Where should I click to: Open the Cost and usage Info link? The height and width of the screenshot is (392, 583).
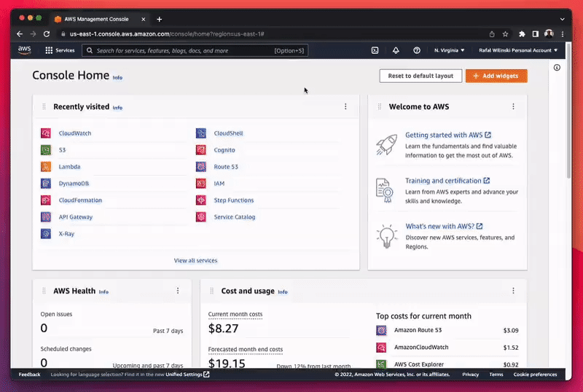coord(283,292)
